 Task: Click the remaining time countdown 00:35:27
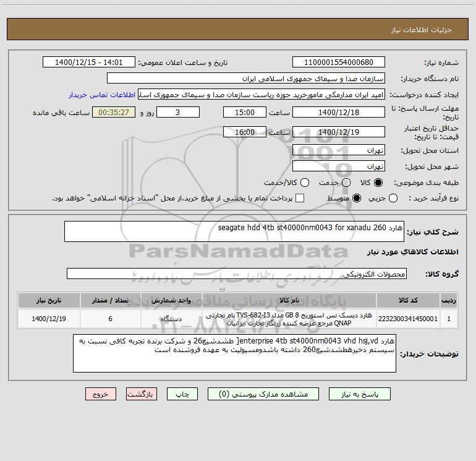tap(114, 113)
